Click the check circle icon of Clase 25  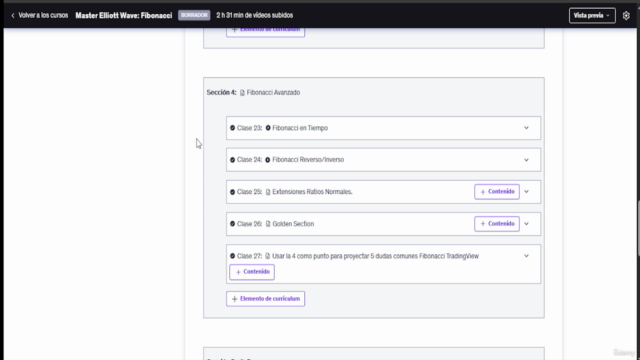point(232,192)
